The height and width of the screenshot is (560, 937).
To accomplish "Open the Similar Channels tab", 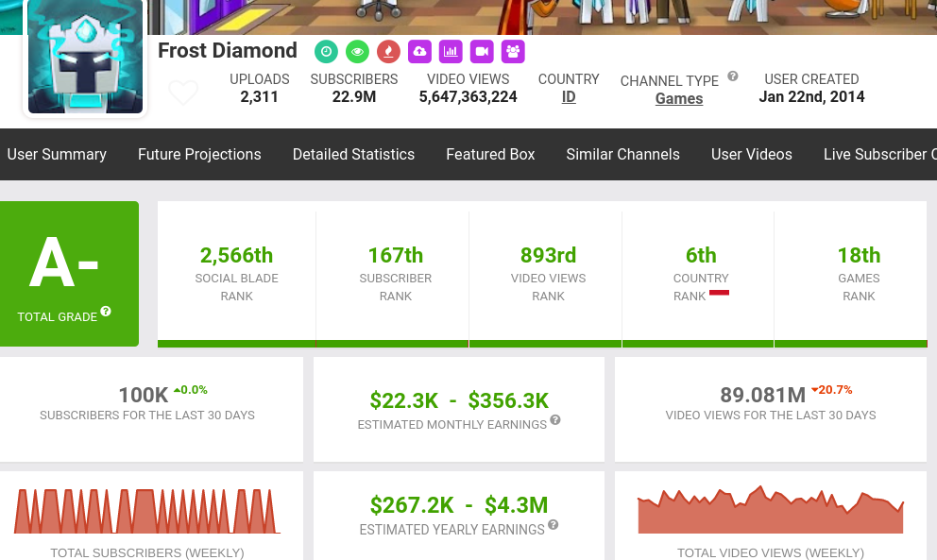I will click(x=622, y=154).
